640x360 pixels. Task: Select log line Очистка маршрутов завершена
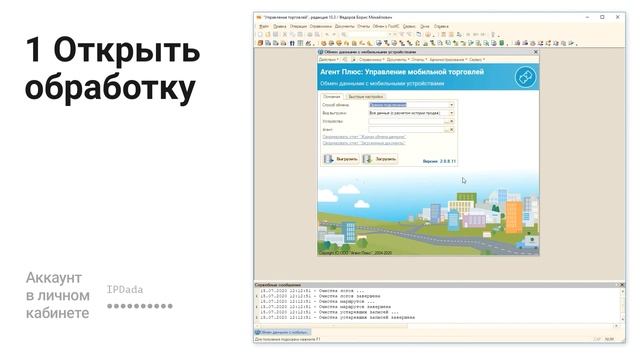[x=325, y=307]
